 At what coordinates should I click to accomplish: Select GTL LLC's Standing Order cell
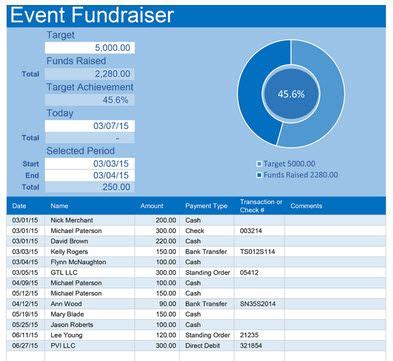tap(207, 273)
